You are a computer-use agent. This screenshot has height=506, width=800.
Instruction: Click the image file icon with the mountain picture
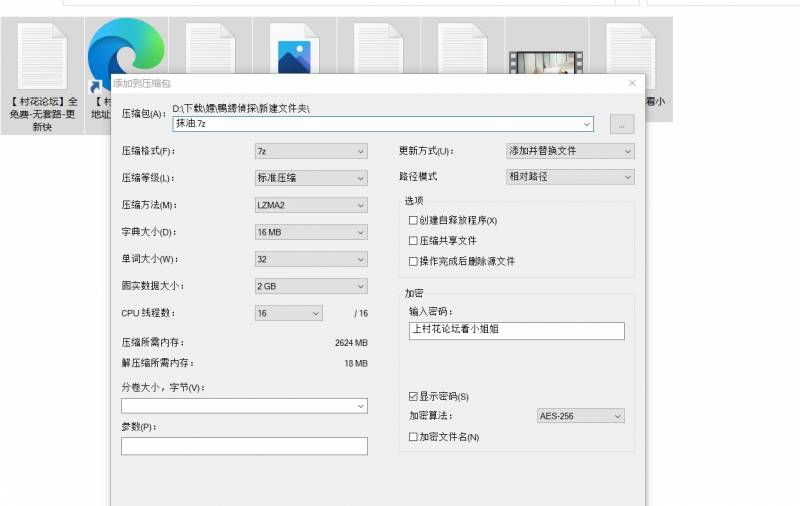coord(294,52)
